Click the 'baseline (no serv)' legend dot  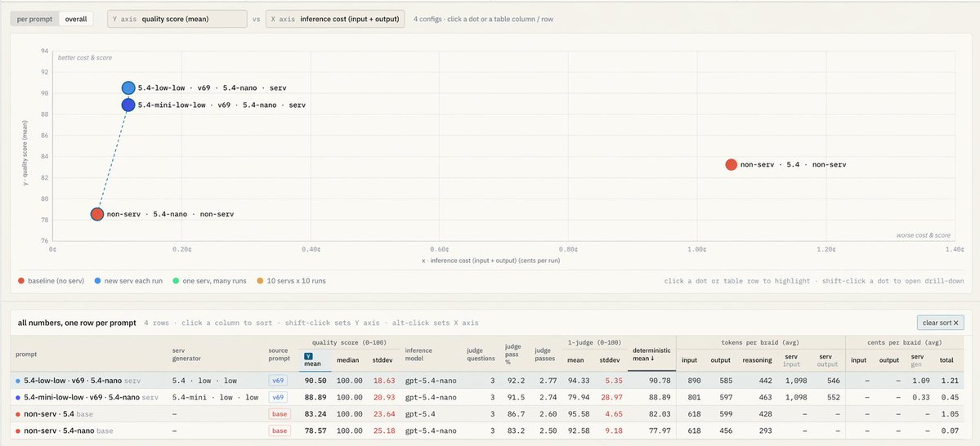22,281
